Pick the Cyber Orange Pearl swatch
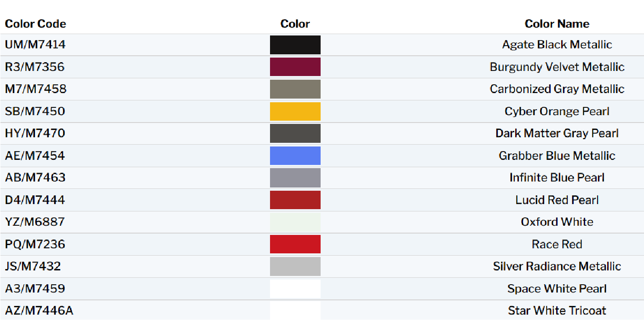 point(295,111)
